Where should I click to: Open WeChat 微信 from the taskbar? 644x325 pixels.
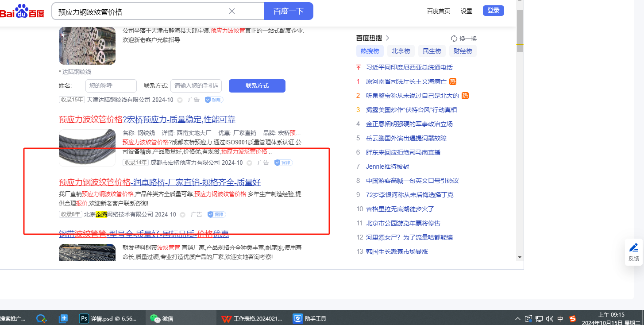(x=162, y=318)
